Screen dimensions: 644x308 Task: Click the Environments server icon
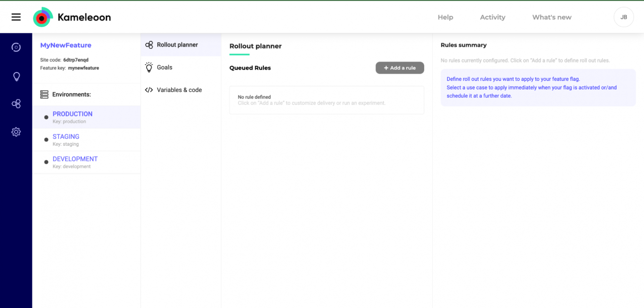pos(44,94)
